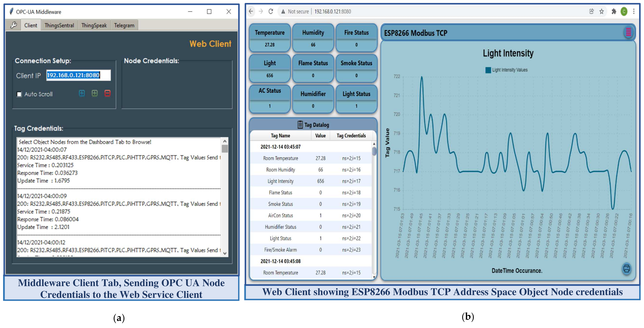
Task: Click the red minus icon in Connection Setup
Action: pos(107,93)
